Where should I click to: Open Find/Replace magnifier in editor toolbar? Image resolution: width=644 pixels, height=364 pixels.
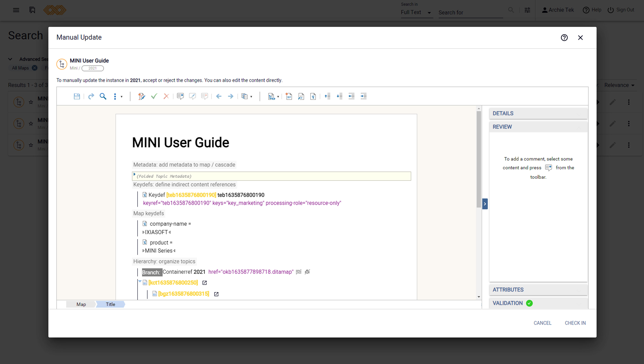point(103,96)
